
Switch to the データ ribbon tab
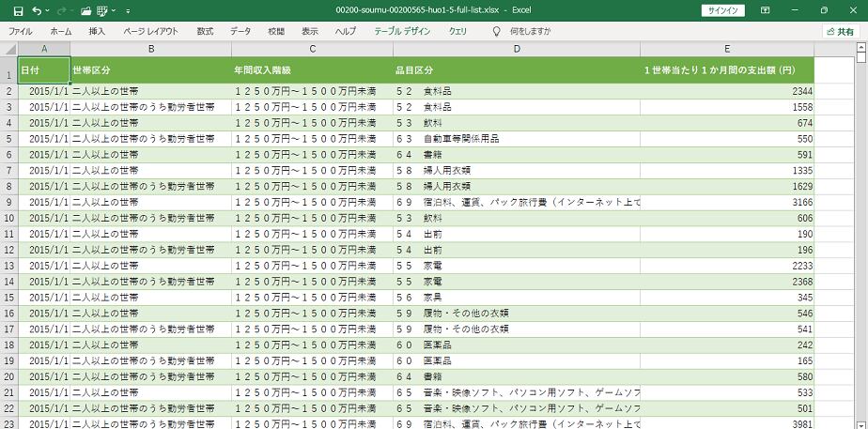point(240,31)
